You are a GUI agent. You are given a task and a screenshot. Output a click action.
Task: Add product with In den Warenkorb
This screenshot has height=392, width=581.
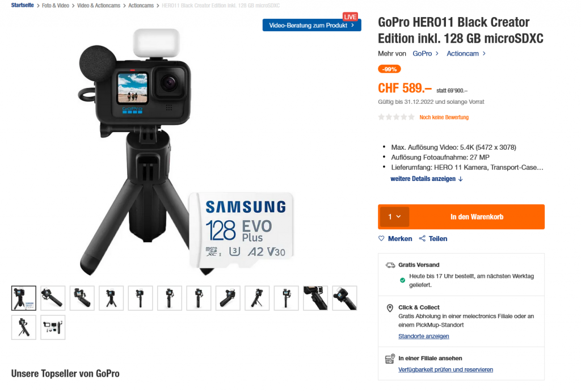click(x=477, y=217)
